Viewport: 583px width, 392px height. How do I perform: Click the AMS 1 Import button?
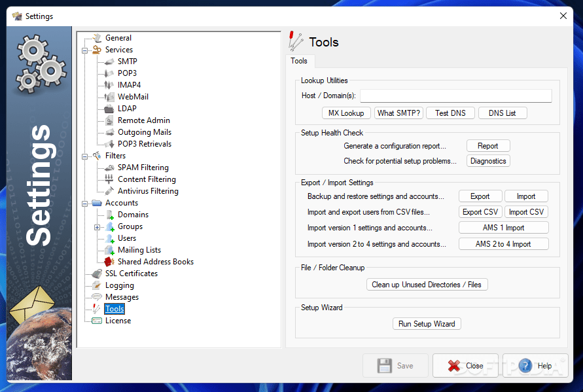click(x=503, y=227)
